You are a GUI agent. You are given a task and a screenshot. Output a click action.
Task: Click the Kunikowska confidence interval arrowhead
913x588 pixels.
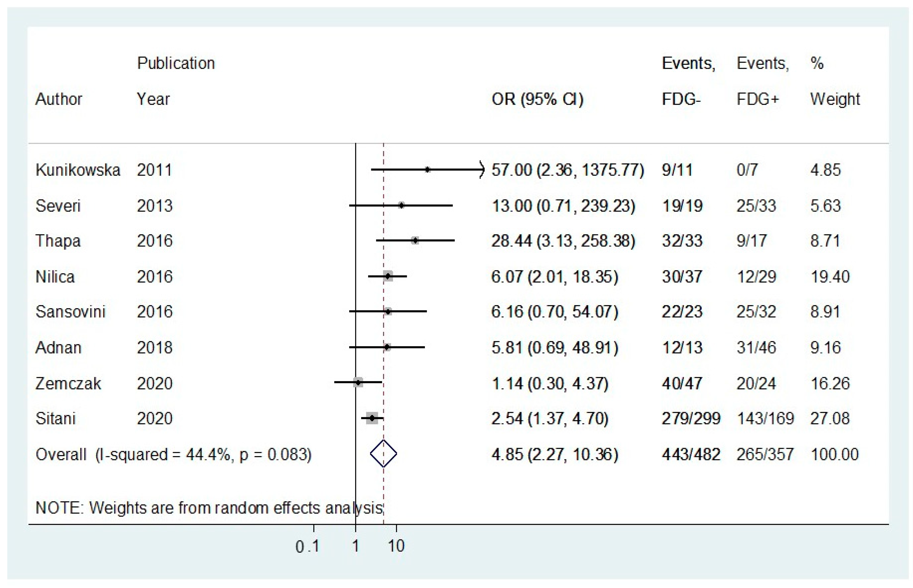(481, 169)
